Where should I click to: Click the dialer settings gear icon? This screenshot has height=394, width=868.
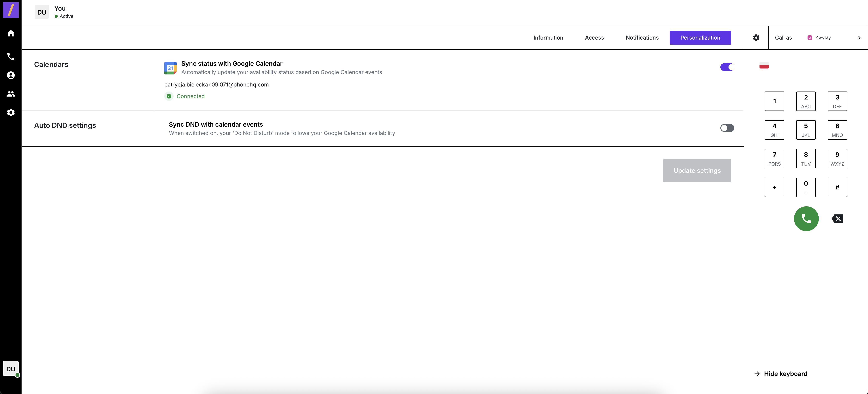[756, 37]
